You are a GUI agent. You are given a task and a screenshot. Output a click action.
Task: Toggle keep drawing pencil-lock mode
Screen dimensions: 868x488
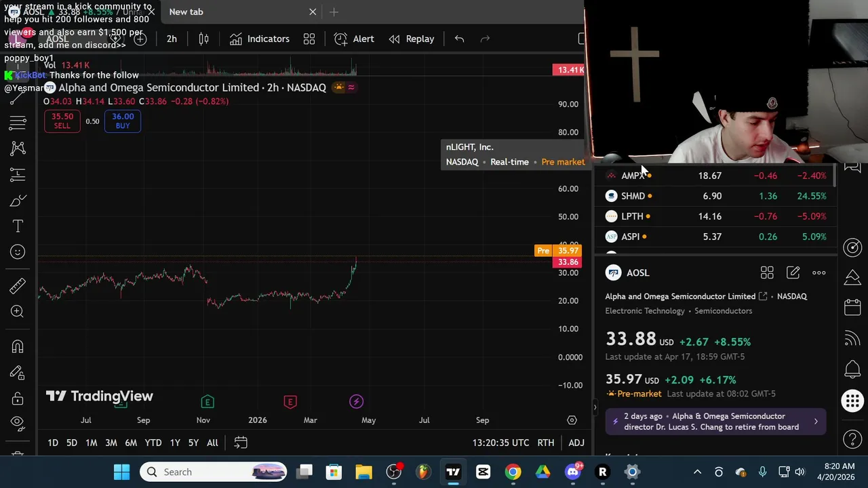(x=18, y=373)
